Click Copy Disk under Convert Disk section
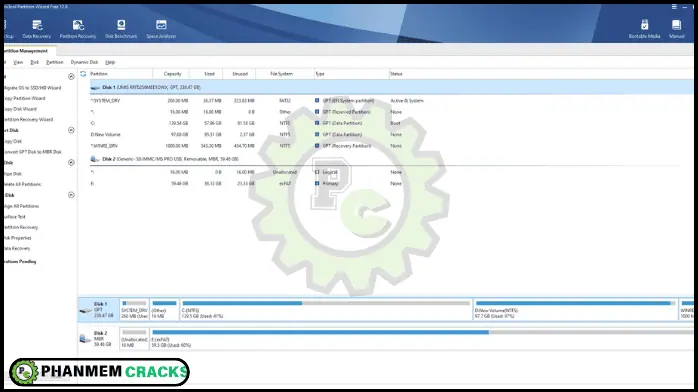This screenshot has width=698, height=392. (x=13, y=141)
